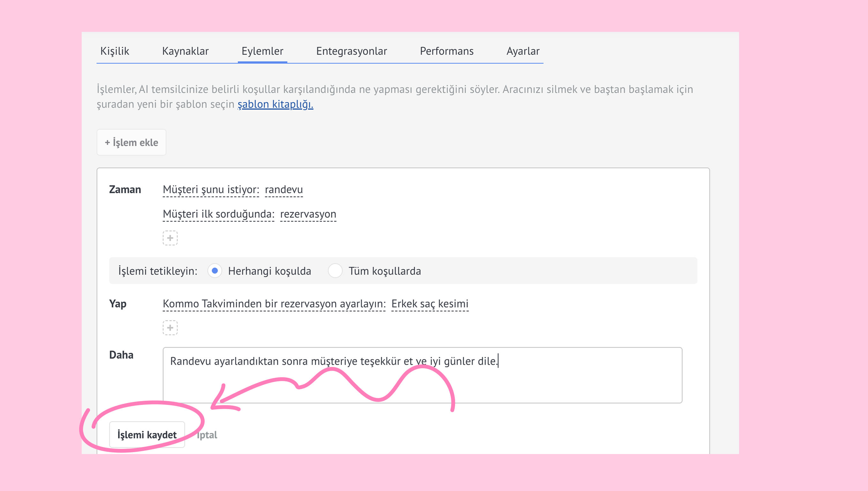Open the Performans tab
This screenshot has width=868, height=491.
pos(446,51)
